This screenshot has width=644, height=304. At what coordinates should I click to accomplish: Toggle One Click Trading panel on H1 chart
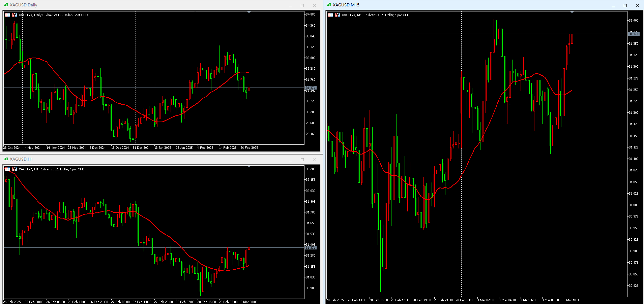pos(7,169)
